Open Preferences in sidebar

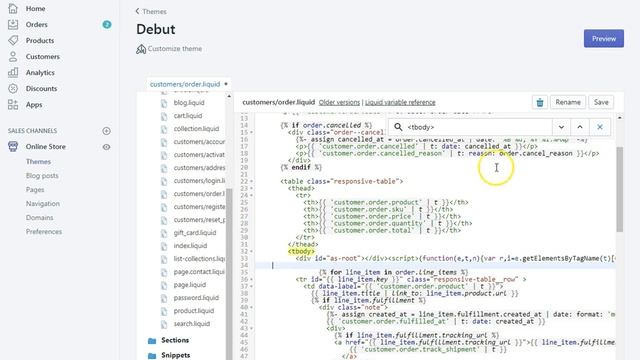(x=44, y=231)
